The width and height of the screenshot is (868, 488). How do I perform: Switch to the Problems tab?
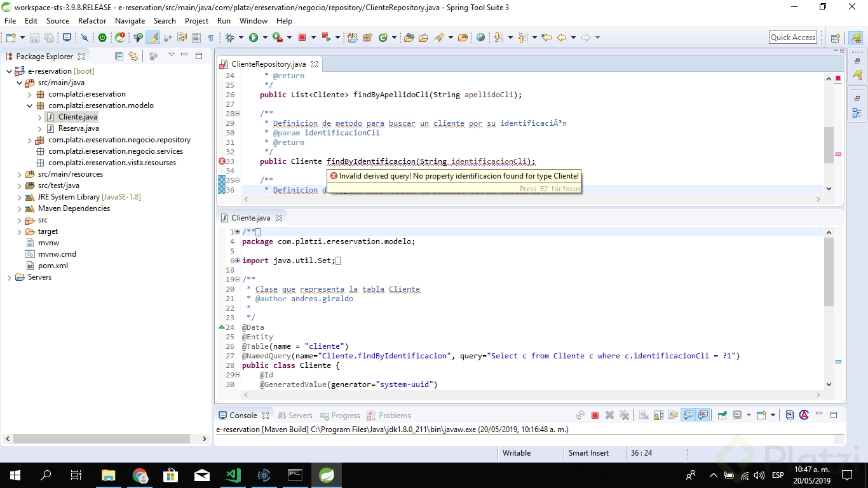click(x=389, y=416)
